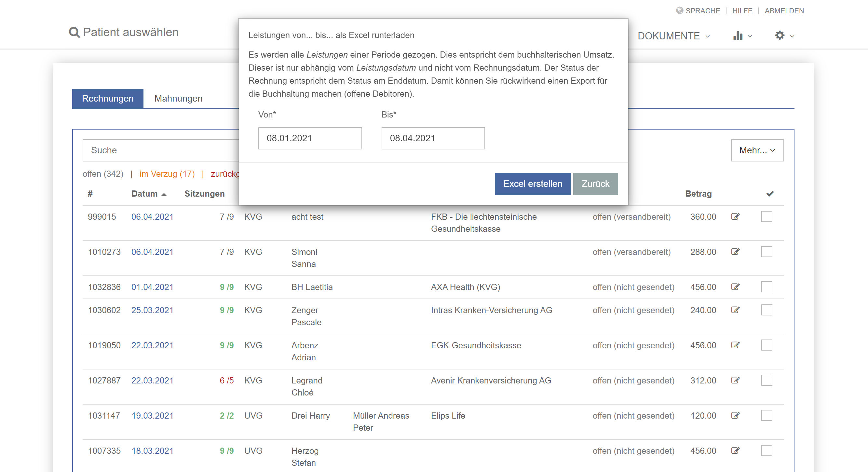Click the Sitzungen column header
This screenshot has height=472, width=868.
click(205, 194)
